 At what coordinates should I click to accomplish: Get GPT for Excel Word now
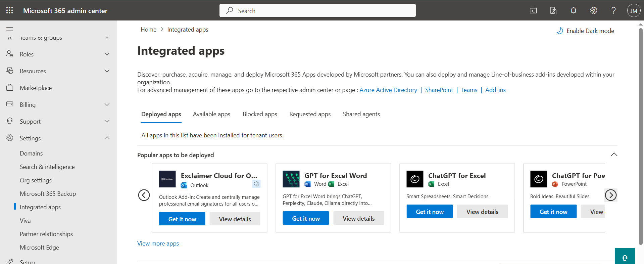coord(306,218)
